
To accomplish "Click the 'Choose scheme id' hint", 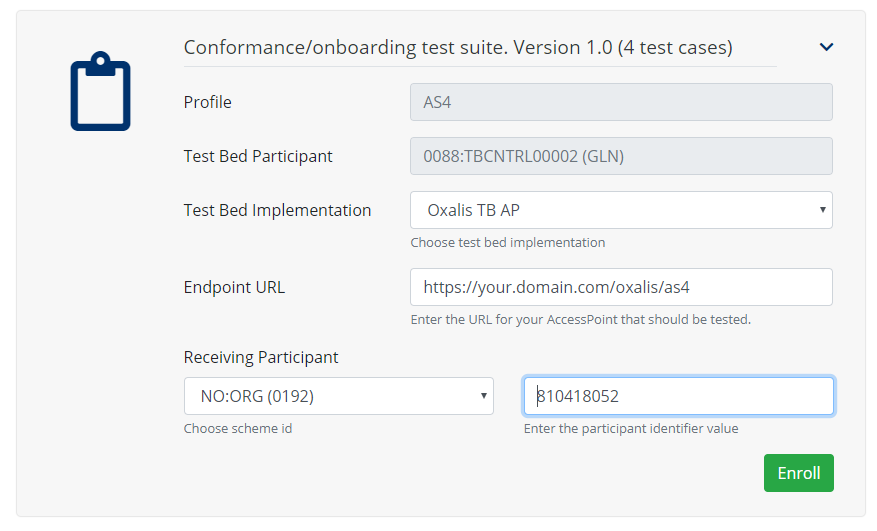I will click(x=238, y=429).
